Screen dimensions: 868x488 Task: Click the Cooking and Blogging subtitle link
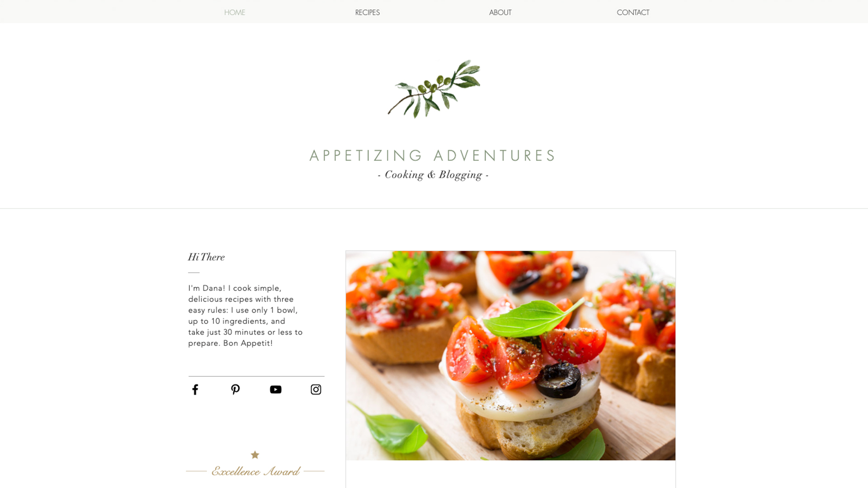click(x=434, y=174)
